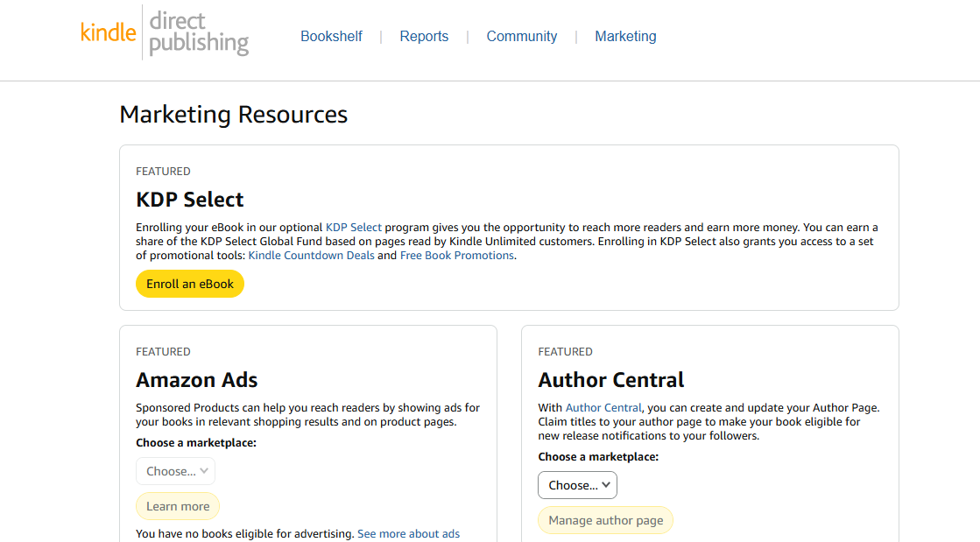980x542 pixels.
Task: Select the Marketing navigation tab
Action: (x=625, y=36)
